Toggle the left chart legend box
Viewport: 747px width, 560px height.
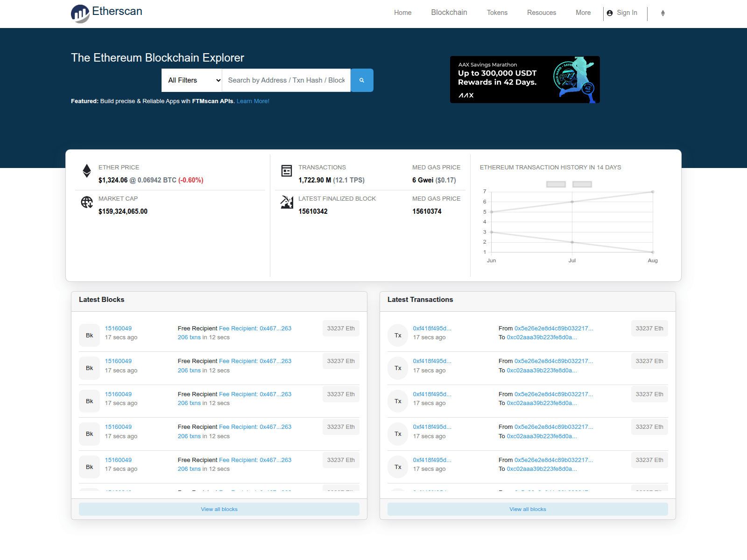point(556,184)
